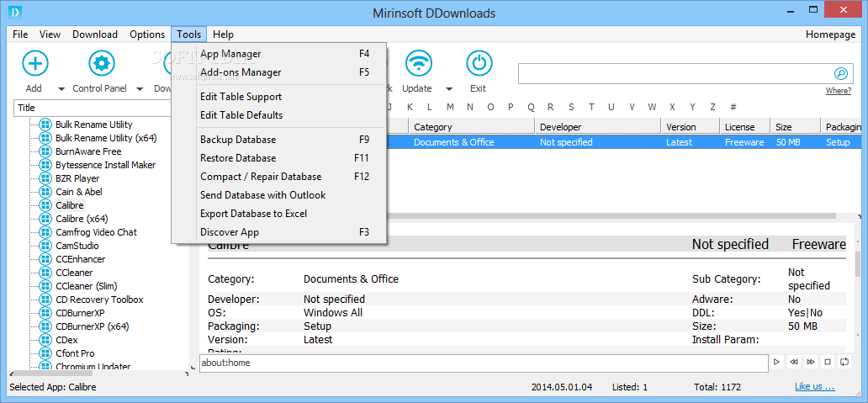Click the Exit power icon

pos(479,63)
